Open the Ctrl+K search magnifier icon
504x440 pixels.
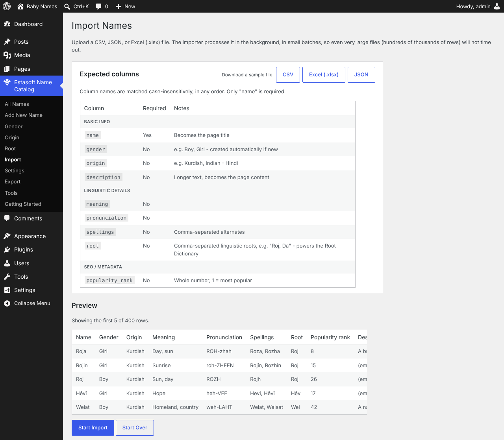tap(67, 7)
